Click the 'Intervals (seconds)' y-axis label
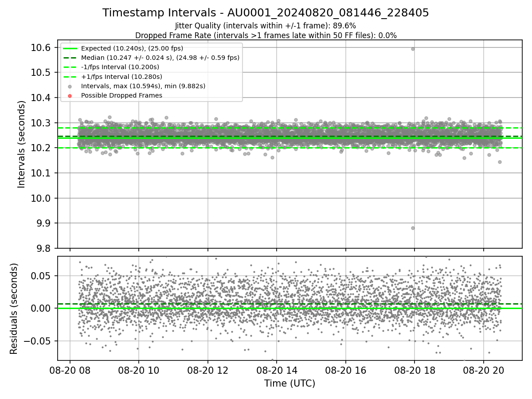Viewport: 532px width, 399px height. (x=22, y=144)
